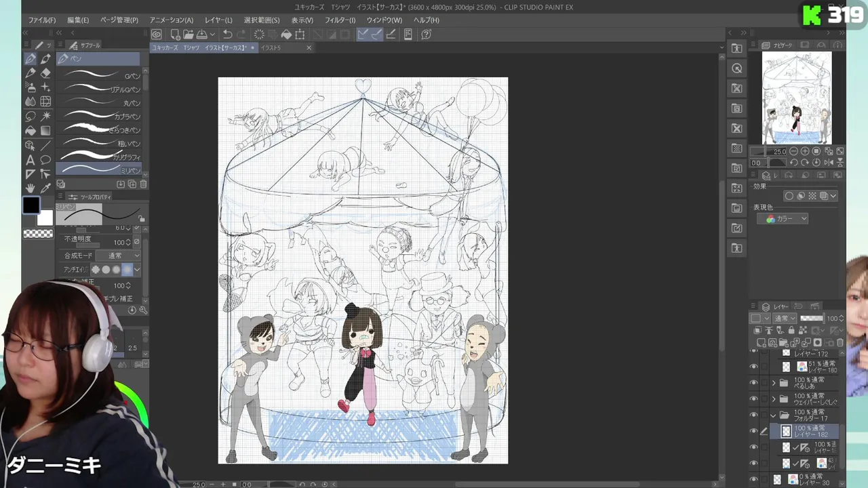Select the Gradient tool
Screen dimensions: 868x488
coord(45,130)
